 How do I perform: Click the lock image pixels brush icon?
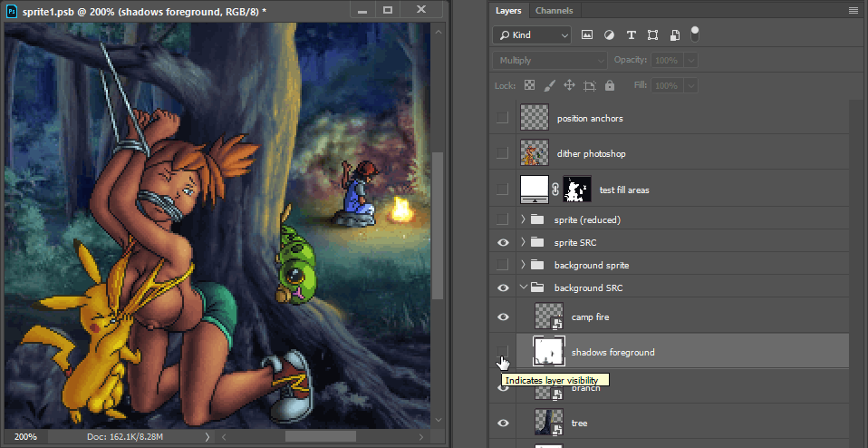coord(549,85)
